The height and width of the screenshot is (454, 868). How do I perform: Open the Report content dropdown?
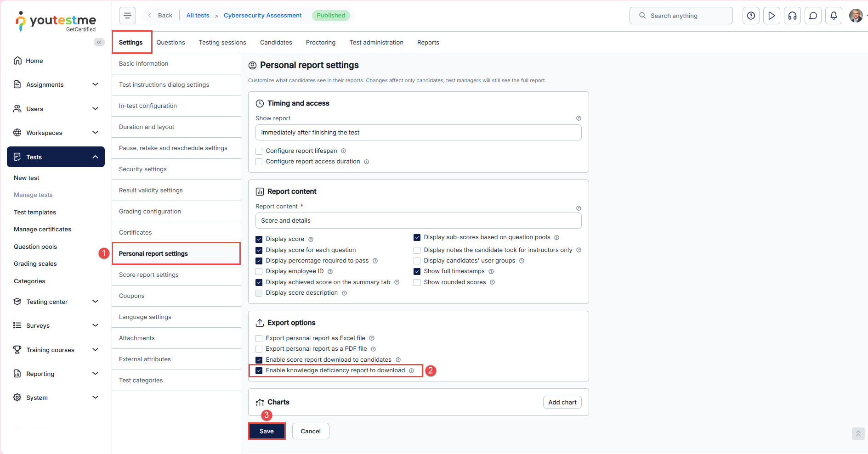pyautogui.click(x=418, y=221)
